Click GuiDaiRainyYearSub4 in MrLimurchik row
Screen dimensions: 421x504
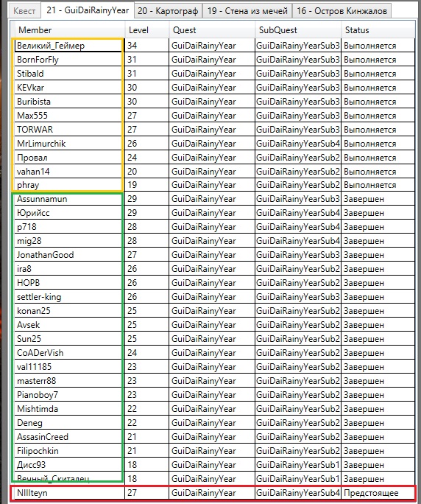coord(298,144)
